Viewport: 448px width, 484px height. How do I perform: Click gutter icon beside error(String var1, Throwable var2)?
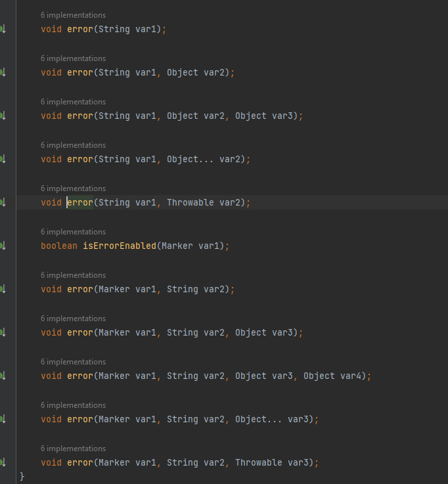(x=3, y=202)
